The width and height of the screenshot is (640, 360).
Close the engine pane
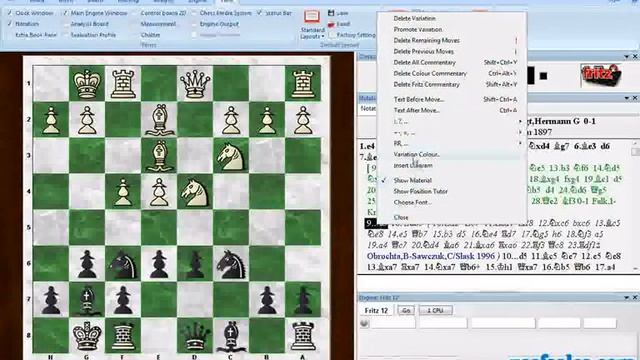pyautogui.click(x=635, y=298)
